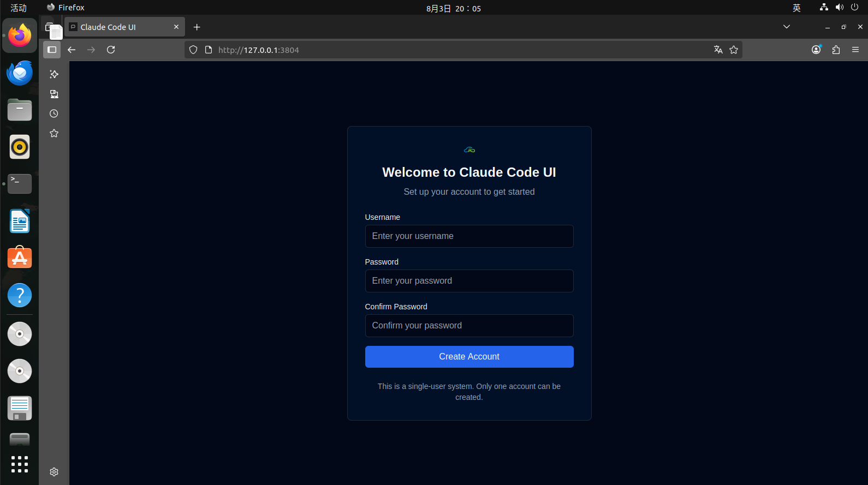Open the Files manager in dock

(x=20, y=110)
